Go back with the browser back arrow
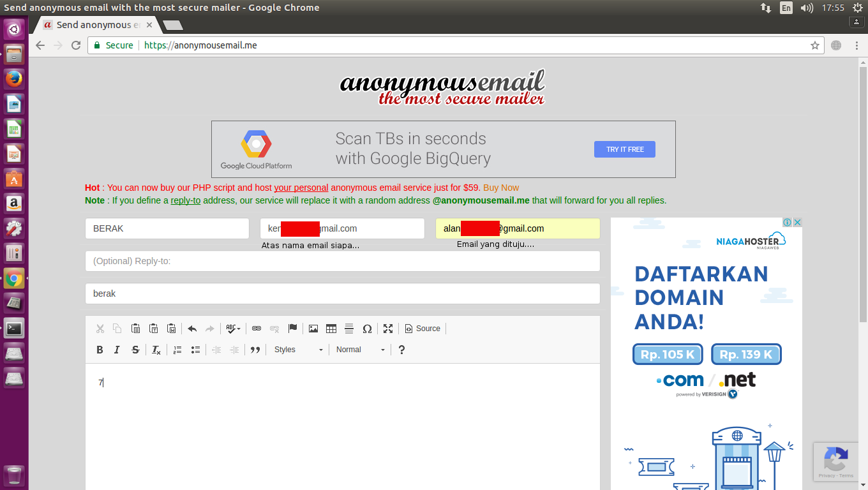Image resolution: width=868 pixels, height=490 pixels. [x=40, y=45]
